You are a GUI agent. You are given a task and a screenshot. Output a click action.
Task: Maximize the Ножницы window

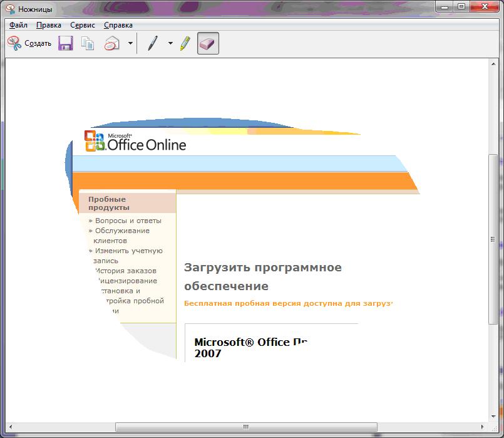pos(461,6)
